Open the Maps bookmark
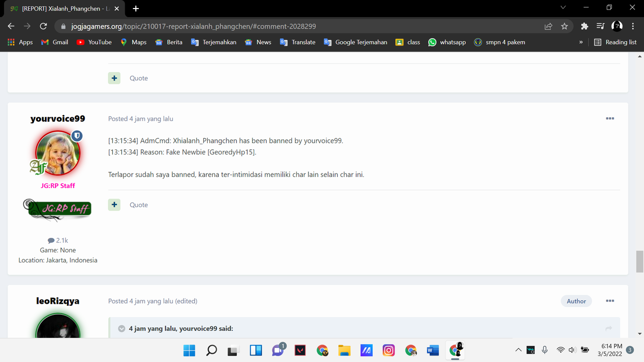The image size is (644, 362). coord(133,42)
